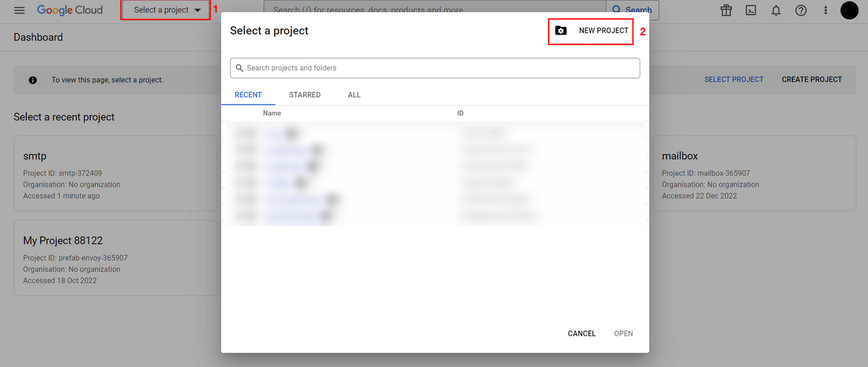Click the magnifier icon in project search
The width and height of the screenshot is (868, 367).
(x=240, y=68)
